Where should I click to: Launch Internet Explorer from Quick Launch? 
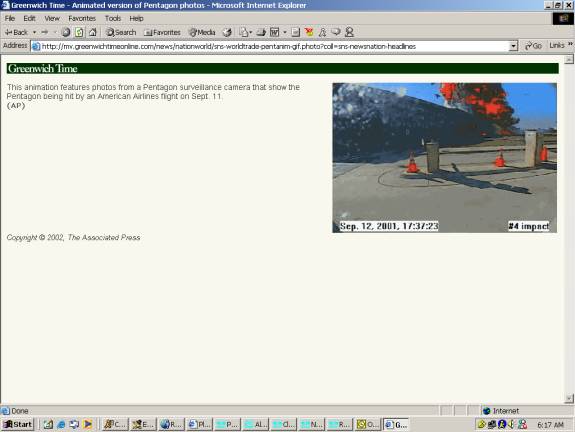(61, 424)
